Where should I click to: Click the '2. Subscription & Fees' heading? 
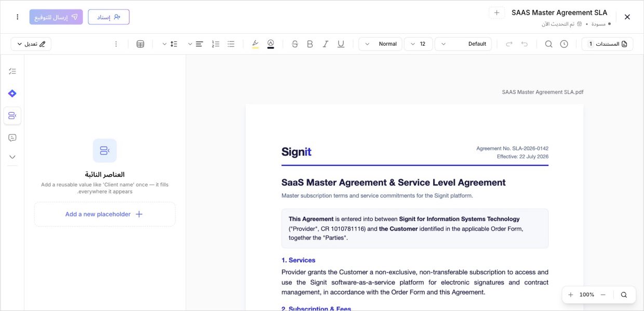tap(316, 308)
